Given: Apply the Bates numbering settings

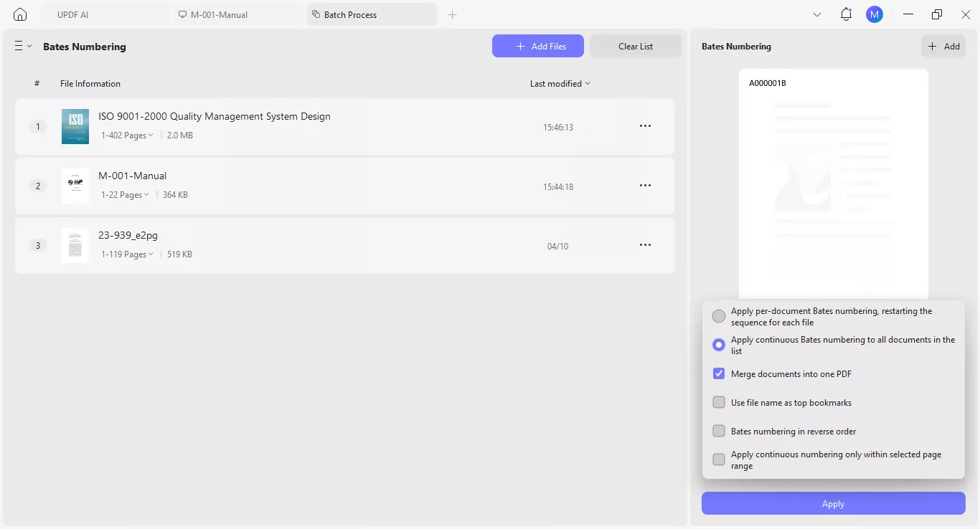Looking at the screenshot, I should click(833, 503).
